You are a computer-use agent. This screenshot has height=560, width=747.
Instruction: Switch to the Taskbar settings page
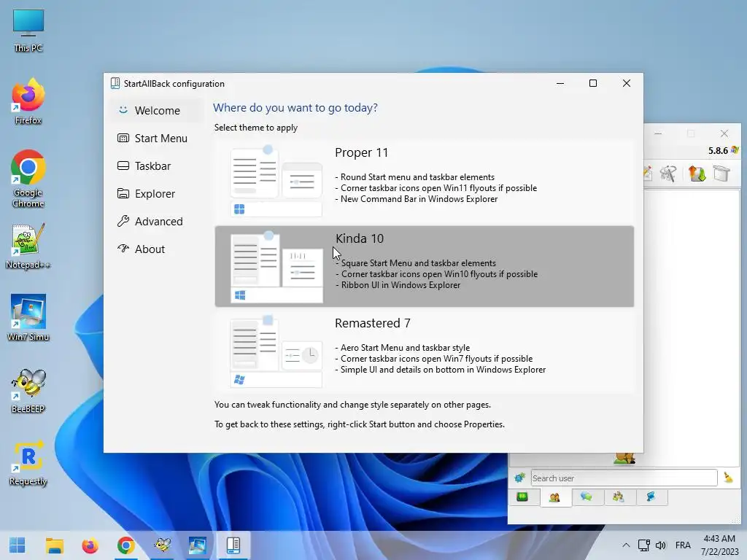click(157, 166)
